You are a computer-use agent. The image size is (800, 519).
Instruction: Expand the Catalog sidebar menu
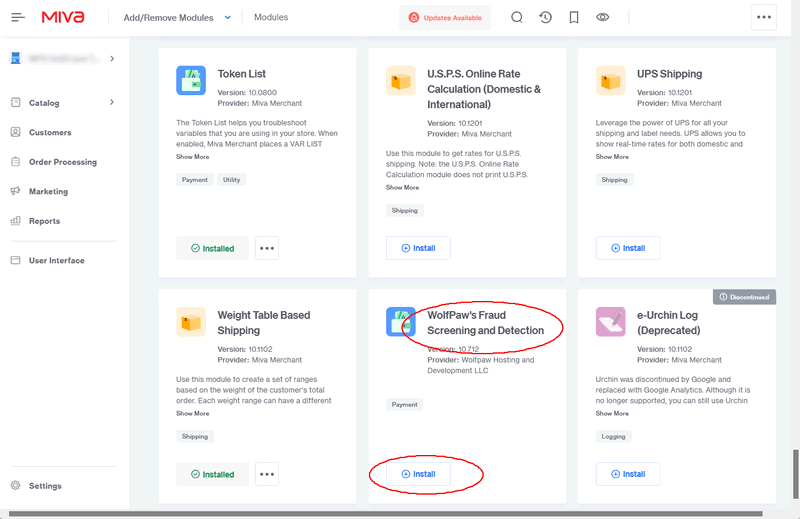click(x=111, y=102)
